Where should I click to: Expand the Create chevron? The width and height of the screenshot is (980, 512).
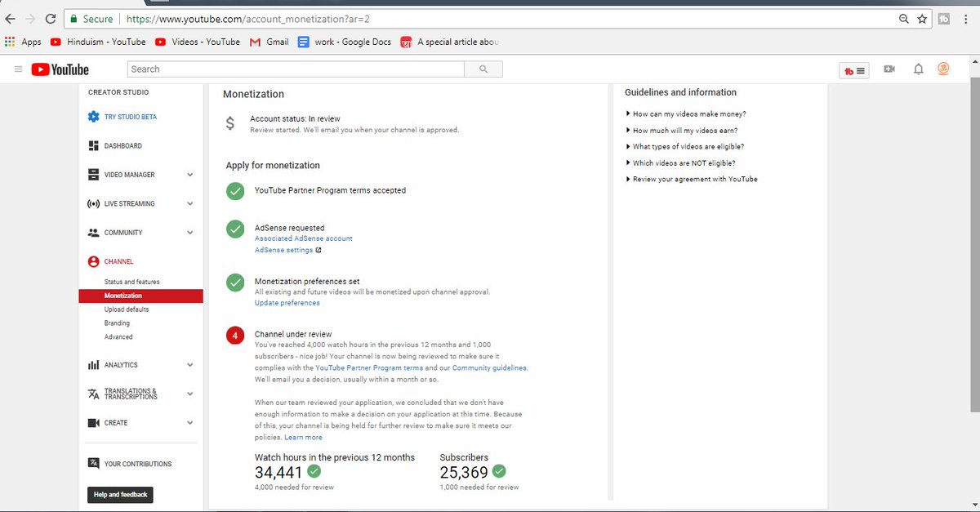[189, 423]
